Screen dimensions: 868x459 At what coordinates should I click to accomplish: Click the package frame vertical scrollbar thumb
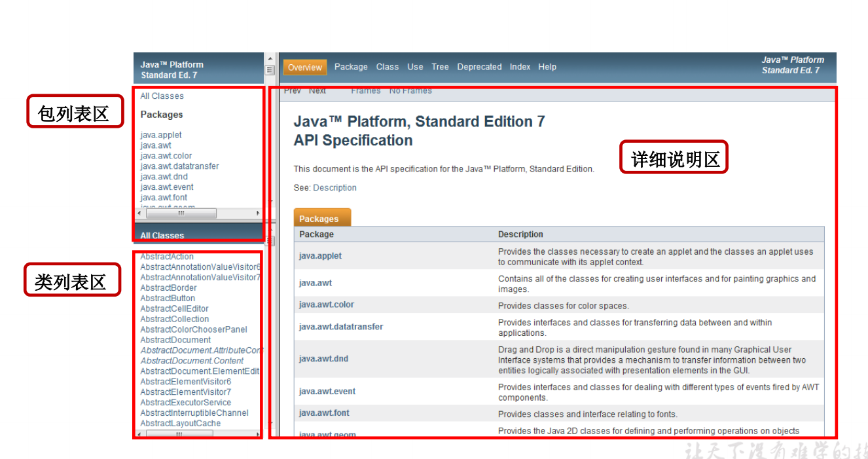(270, 69)
